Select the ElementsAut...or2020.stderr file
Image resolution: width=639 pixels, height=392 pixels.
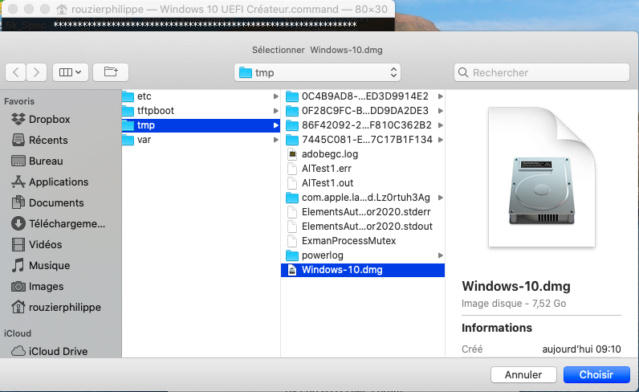363,212
